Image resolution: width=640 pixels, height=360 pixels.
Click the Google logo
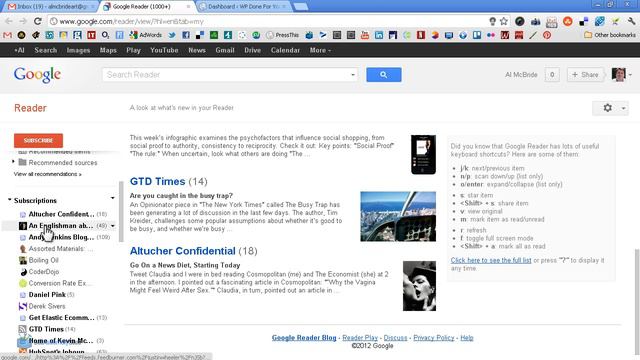(x=37, y=75)
